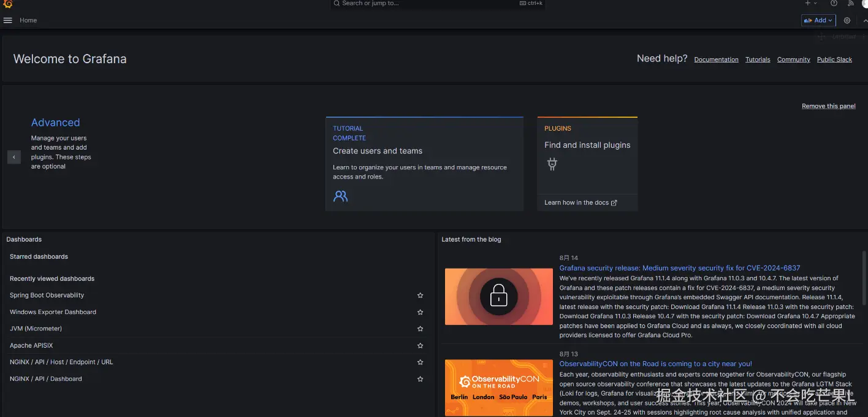Viewport: 868px width, 417px height.
Task: Star NGINX / API / Host / Endpoint / URL
Action: (421, 362)
